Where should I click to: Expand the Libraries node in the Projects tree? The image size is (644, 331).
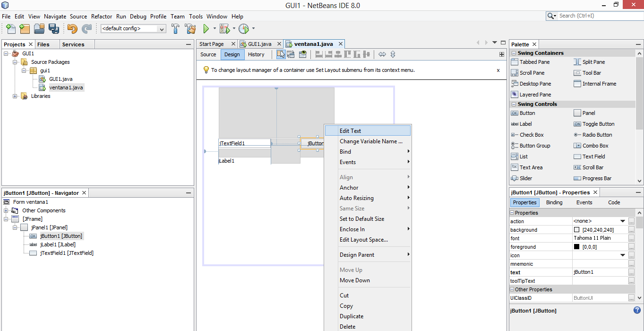15,96
